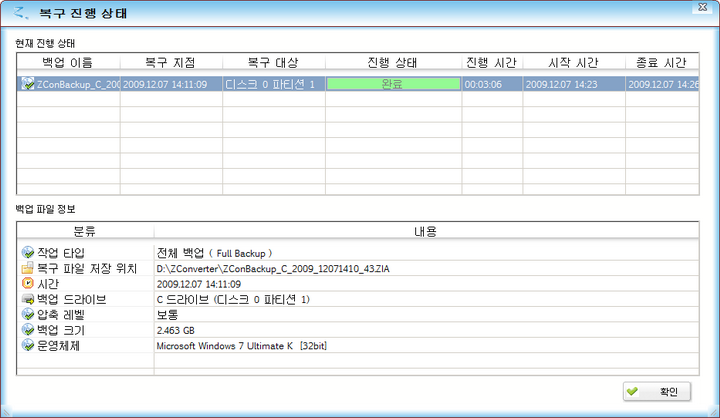Click the 작업 타입 row icon
Screen dimensions: 720x418
(x=28, y=252)
